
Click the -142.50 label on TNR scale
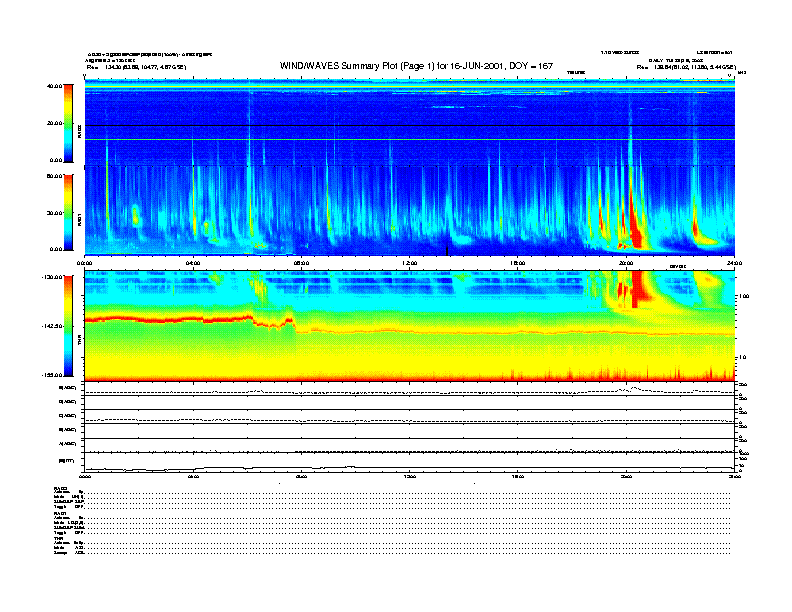pos(52,326)
